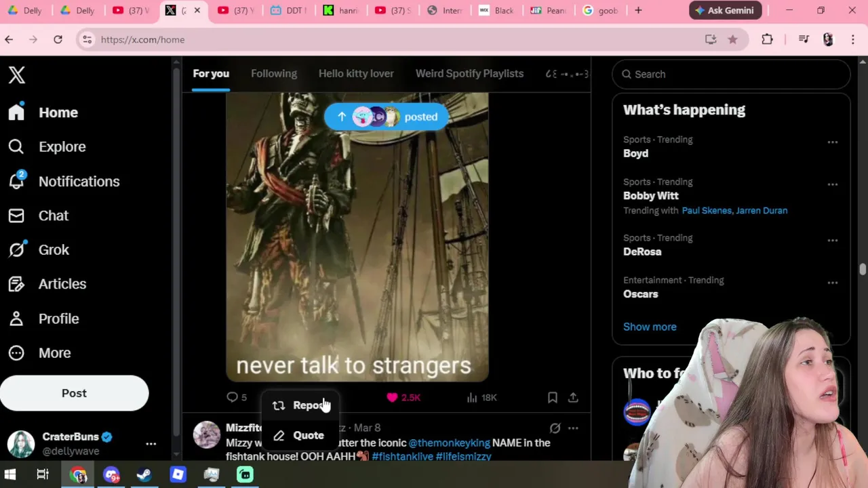The width and height of the screenshot is (868, 488).
Task: Open the Grok sidebar icon
Action: 16,249
